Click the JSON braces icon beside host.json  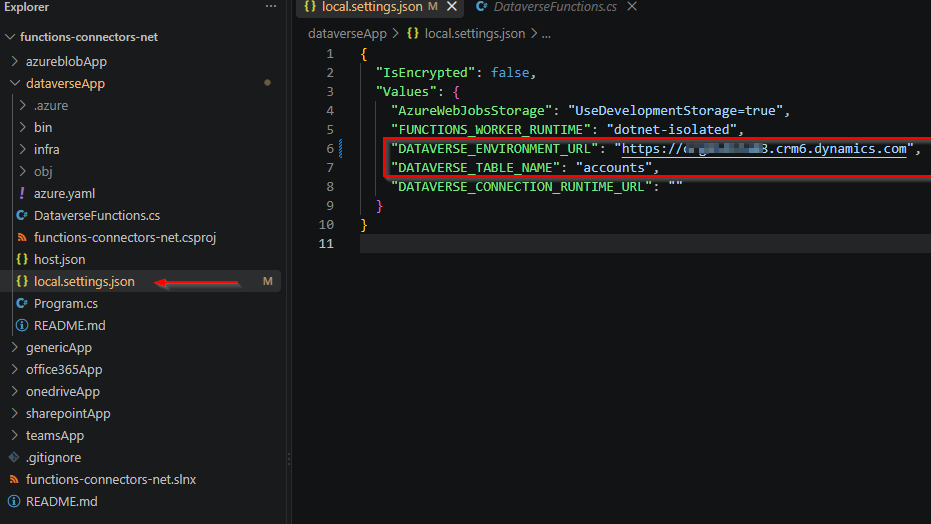22,259
